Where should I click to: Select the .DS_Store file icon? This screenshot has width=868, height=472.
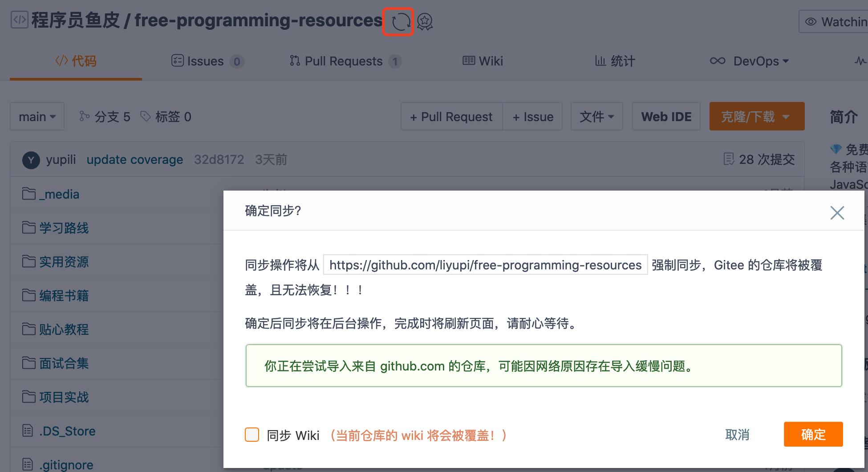click(x=27, y=431)
